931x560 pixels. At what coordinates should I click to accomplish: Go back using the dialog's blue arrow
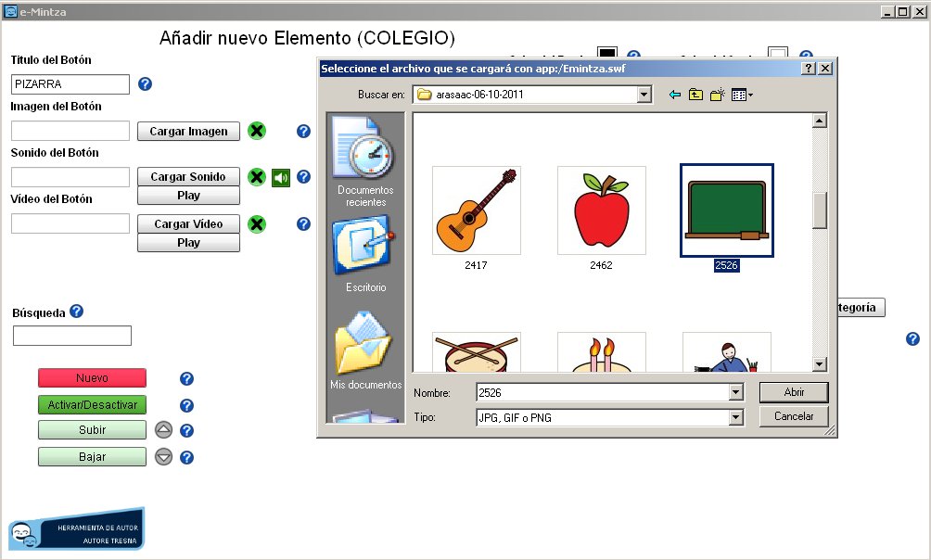[x=675, y=95]
